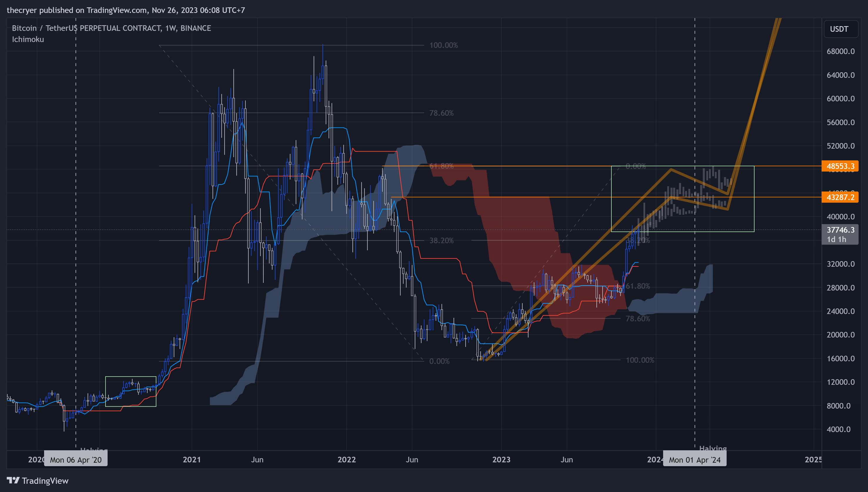The height and width of the screenshot is (492, 868).
Task: Click the 61.80% Fibonacci label near 28000
Action: [638, 286]
